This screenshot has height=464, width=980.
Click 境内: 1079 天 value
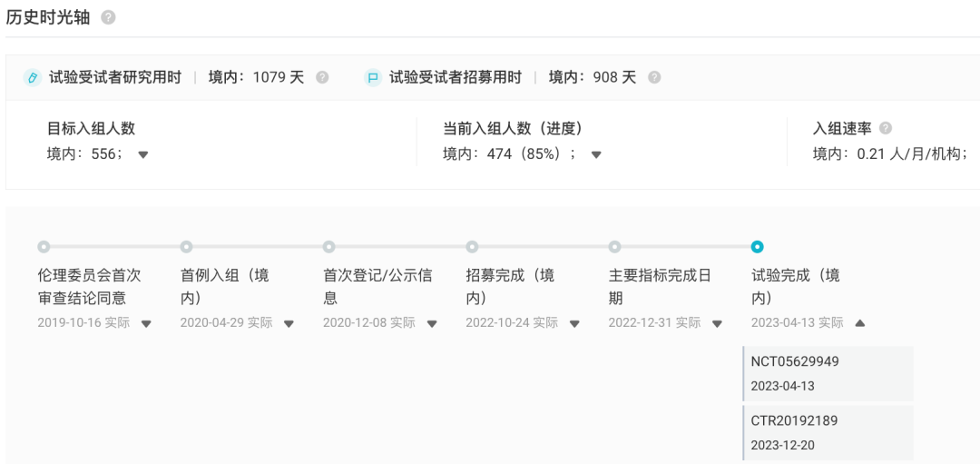click(256, 77)
